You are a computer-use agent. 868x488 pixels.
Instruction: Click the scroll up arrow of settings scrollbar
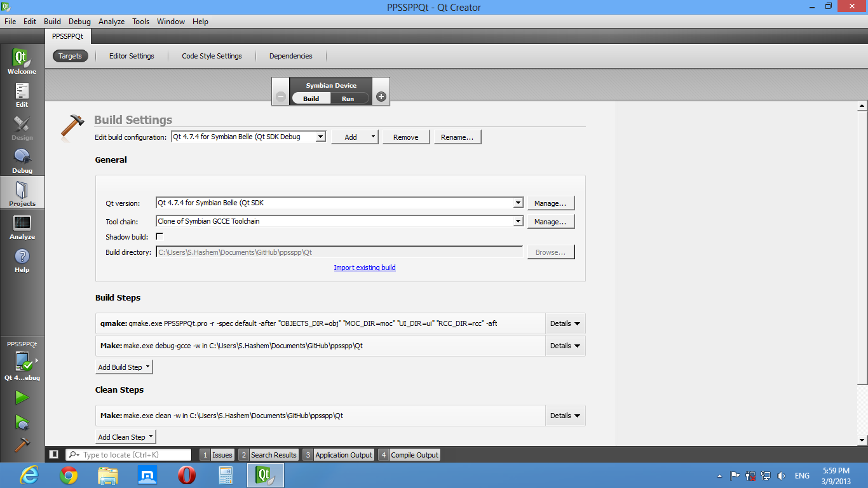[x=862, y=106]
